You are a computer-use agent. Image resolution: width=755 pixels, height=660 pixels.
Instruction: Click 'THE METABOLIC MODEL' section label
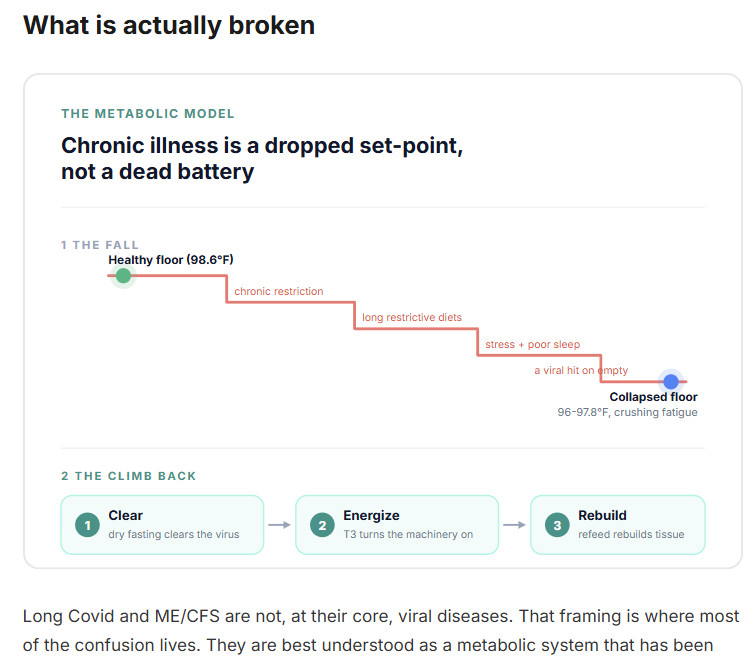[148, 114]
